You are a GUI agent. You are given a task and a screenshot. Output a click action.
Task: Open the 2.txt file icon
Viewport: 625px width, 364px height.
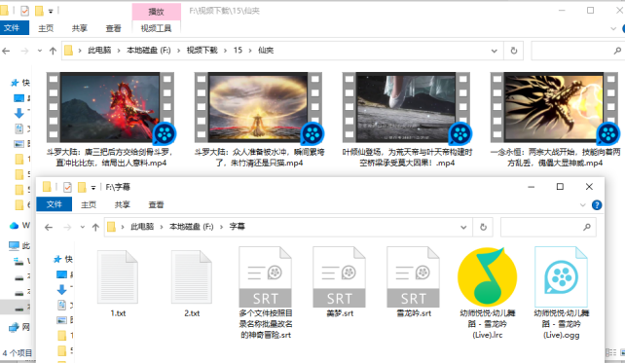pos(192,277)
